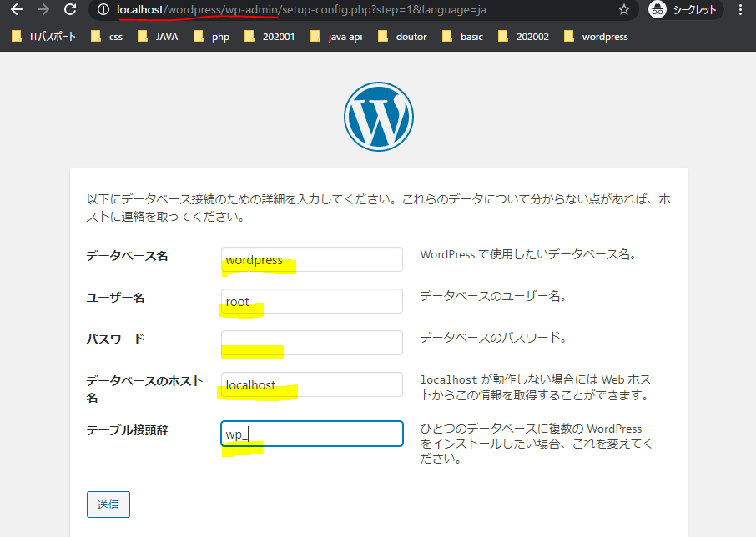Click the データベースのホスト名 label
The height and width of the screenshot is (537, 756).
pos(144,389)
